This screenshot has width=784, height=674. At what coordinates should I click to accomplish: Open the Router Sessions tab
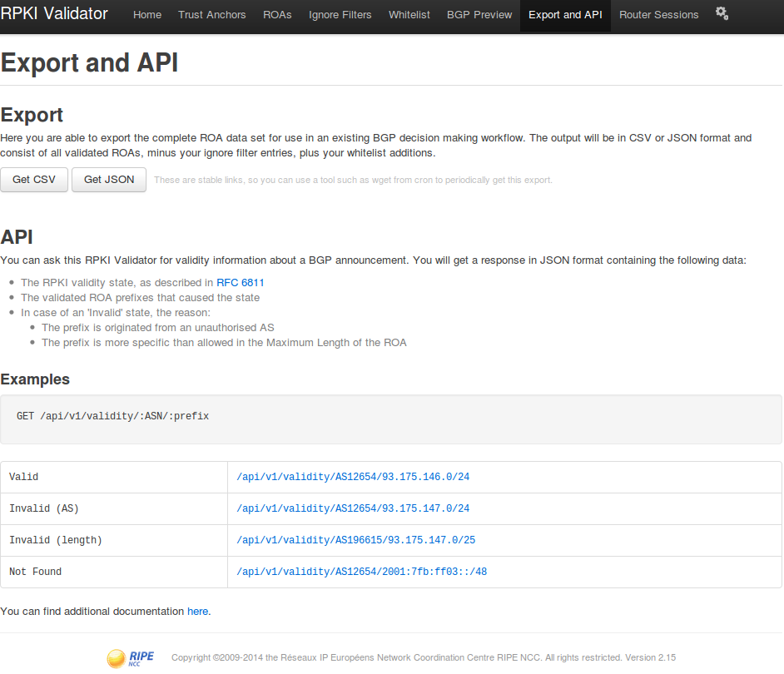pos(659,15)
